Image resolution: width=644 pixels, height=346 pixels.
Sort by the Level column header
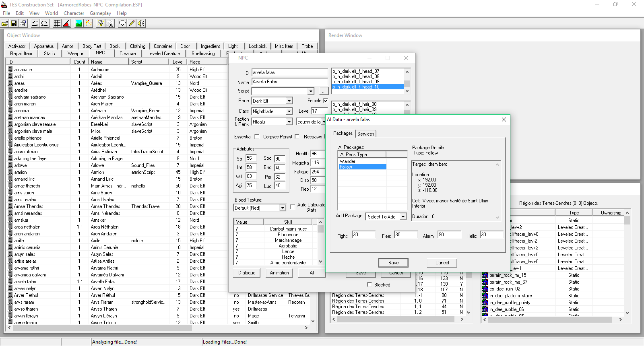(178, 62)
